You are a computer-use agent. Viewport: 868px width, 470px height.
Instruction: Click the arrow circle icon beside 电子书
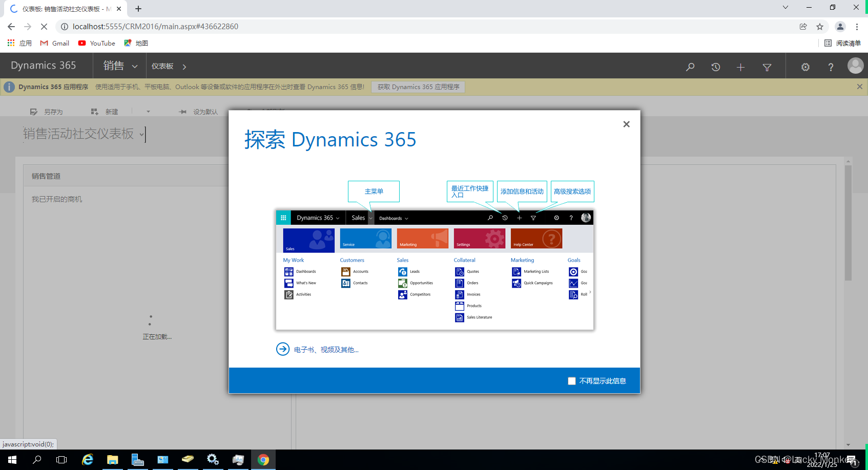click(283, 349)
